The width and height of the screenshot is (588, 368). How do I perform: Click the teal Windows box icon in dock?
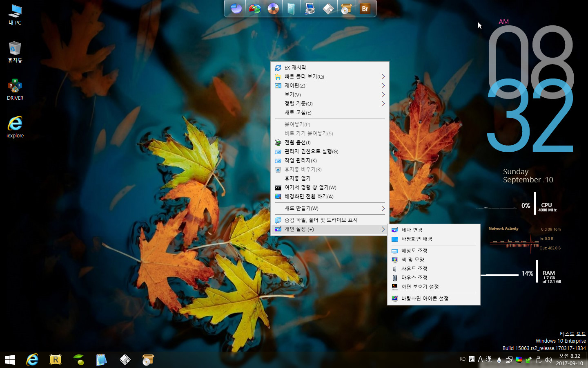coord(291,8)
